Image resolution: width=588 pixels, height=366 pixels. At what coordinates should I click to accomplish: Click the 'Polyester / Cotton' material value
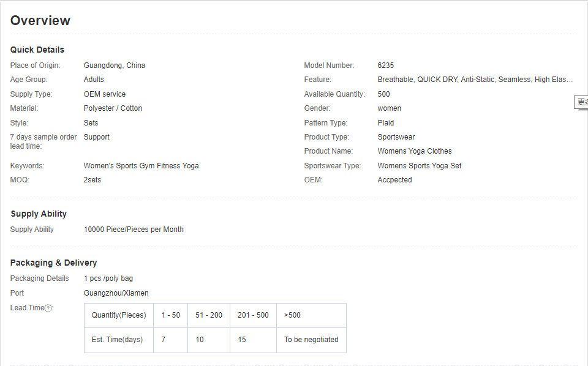point(113,108)
